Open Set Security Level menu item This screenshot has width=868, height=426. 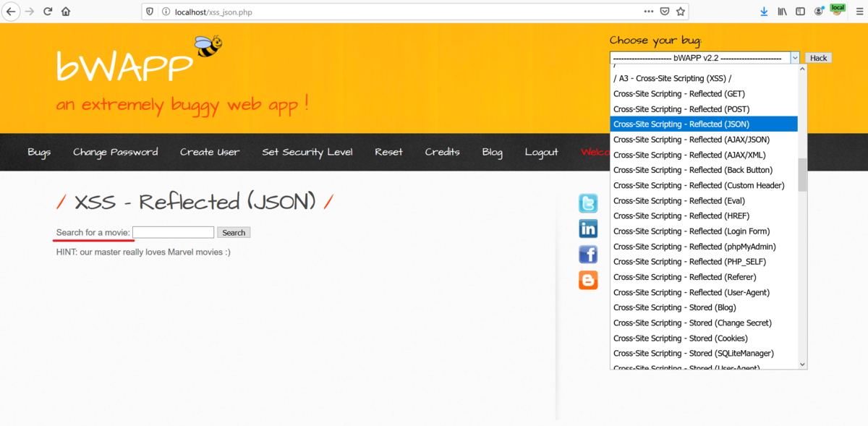307,152
